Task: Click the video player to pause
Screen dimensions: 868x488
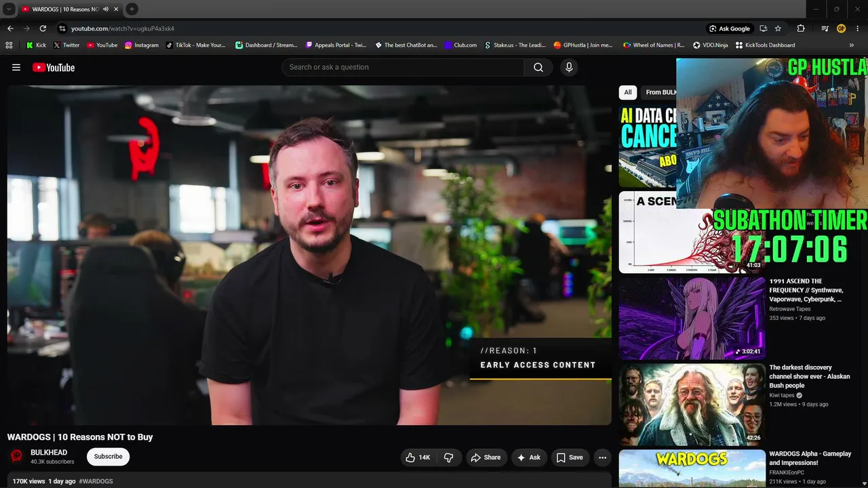Action: point(309,255)
